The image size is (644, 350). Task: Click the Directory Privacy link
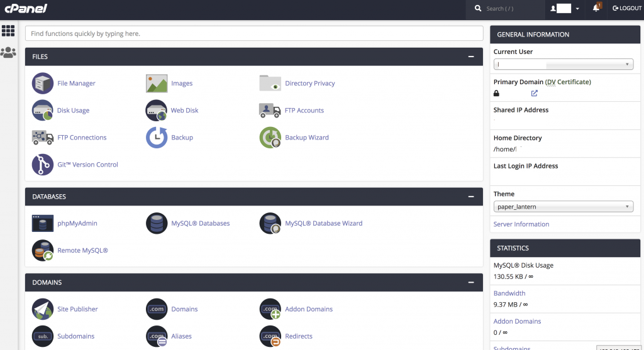coord(310,84)
